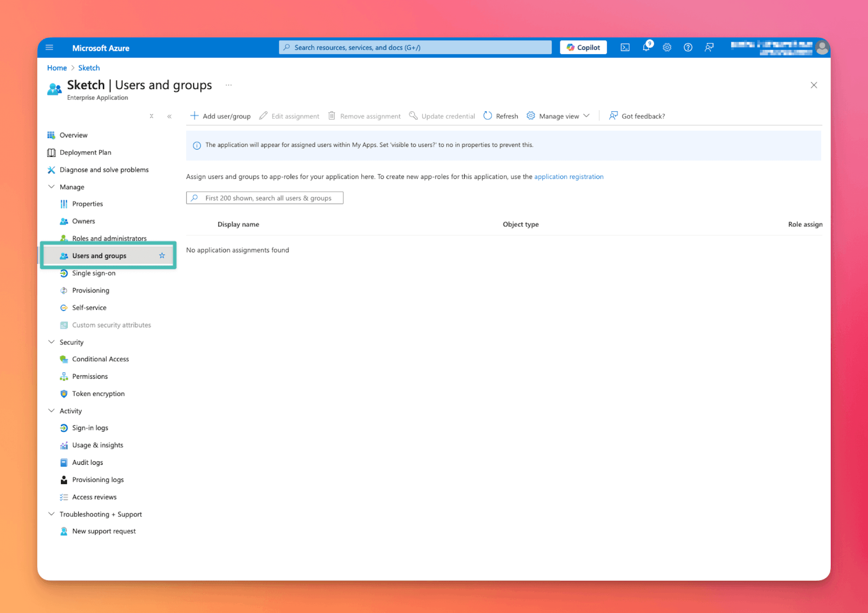Open the notifications bell icon

pyautogui.click(x=646, y=47)
